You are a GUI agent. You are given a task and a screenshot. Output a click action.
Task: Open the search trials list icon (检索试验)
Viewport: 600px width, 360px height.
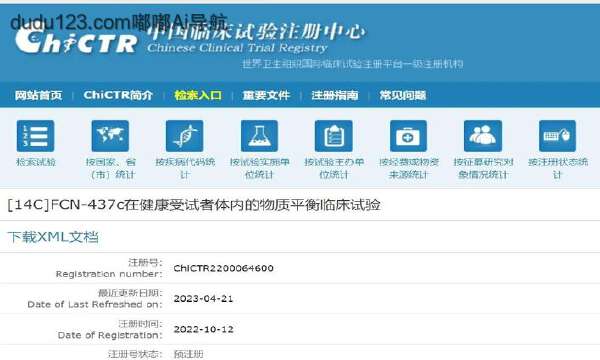[36, 136]
